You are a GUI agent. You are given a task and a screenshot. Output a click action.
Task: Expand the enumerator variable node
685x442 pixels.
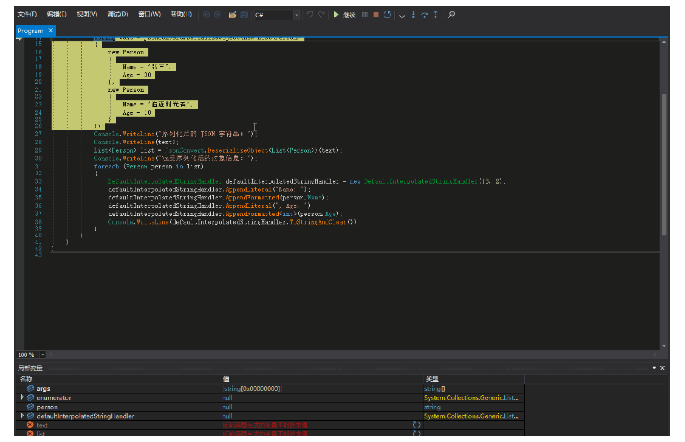(x=22, y=397)
